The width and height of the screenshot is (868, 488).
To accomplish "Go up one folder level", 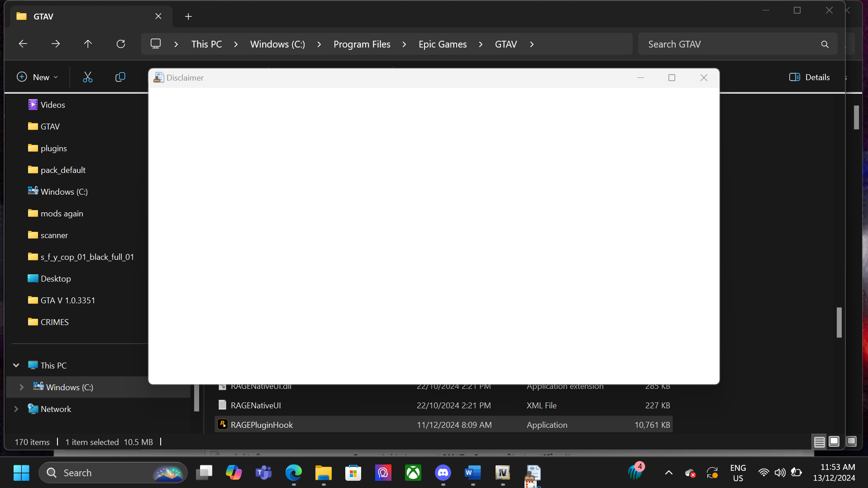I will click(x=88, y=44).
